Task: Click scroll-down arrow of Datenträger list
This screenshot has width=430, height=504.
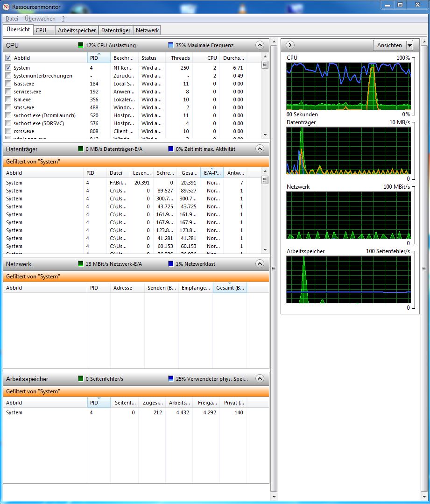Action: (x=265, y=250)
